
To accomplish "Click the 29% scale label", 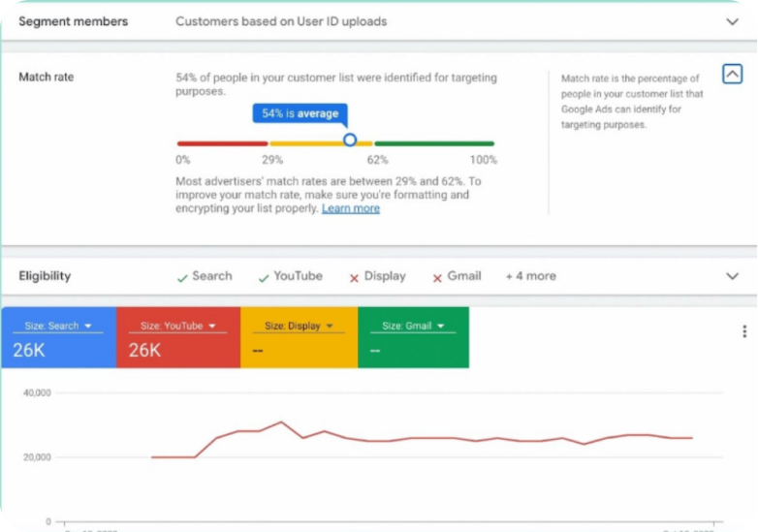I will tap(272, 160).
